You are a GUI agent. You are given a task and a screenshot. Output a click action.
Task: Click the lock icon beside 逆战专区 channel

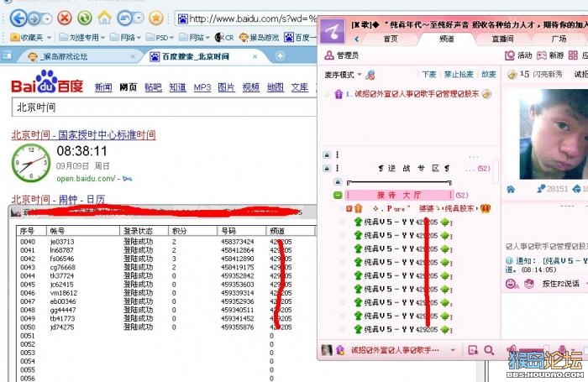[x=327, y=168]
